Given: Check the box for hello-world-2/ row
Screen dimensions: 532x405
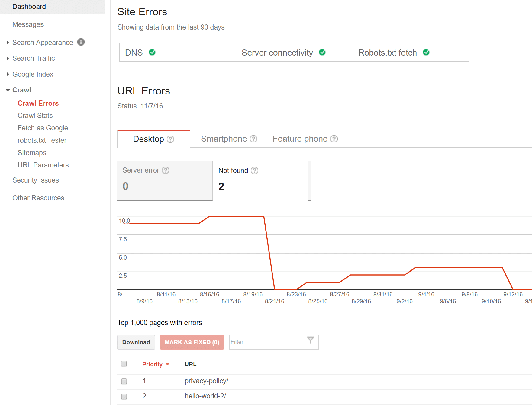Looking at the screenshot, I should click(x=124, y=396).
